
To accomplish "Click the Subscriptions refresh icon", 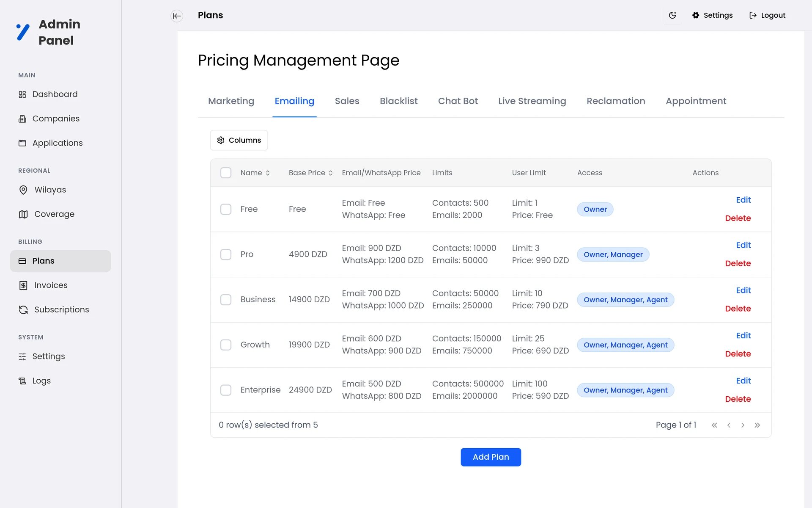I will coord(23,310).
